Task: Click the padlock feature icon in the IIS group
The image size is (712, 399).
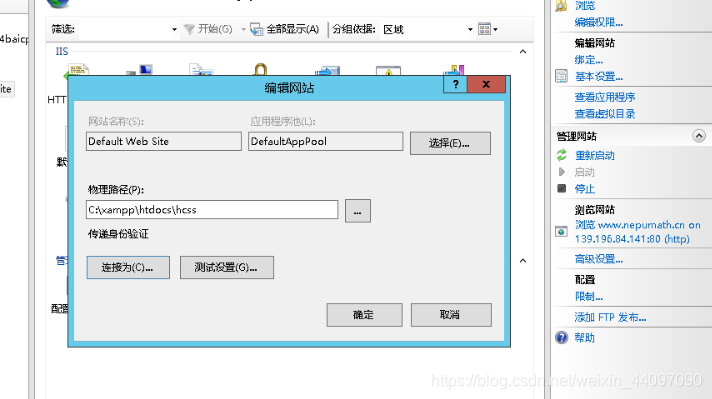Action: tap(260, 69)
